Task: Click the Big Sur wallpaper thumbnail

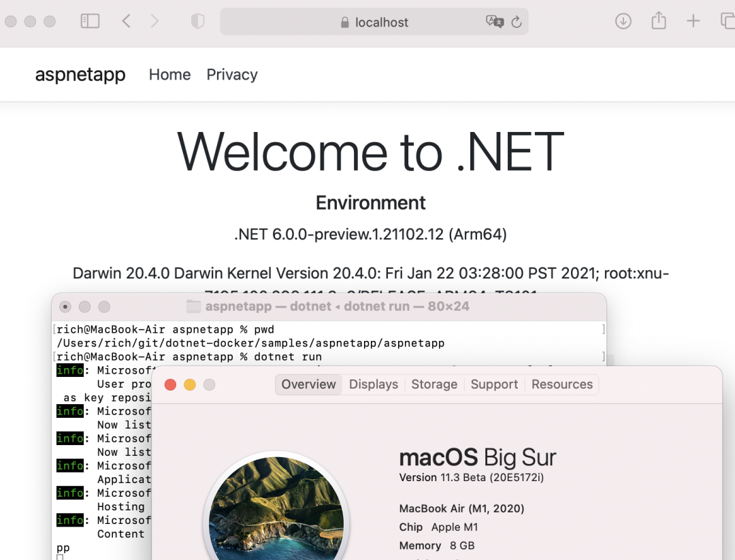Action: pyautogui.click(x=276, y=508)
